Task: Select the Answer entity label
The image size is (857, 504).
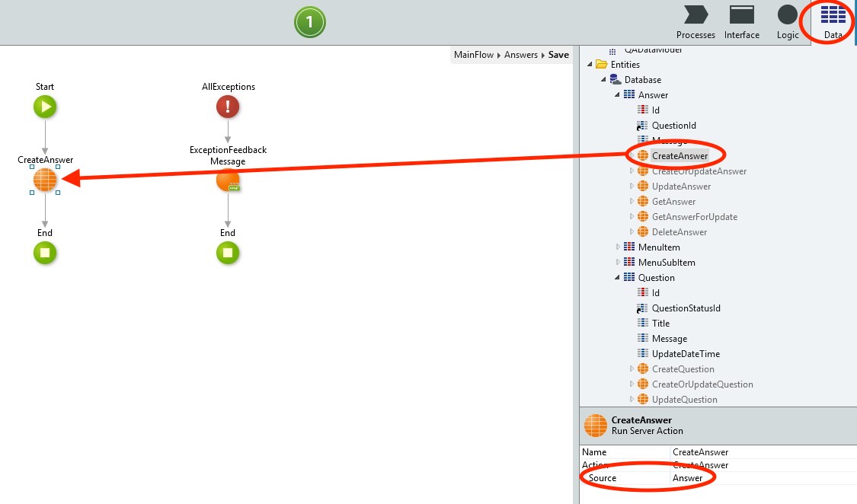Action: [x=653, y=95]
